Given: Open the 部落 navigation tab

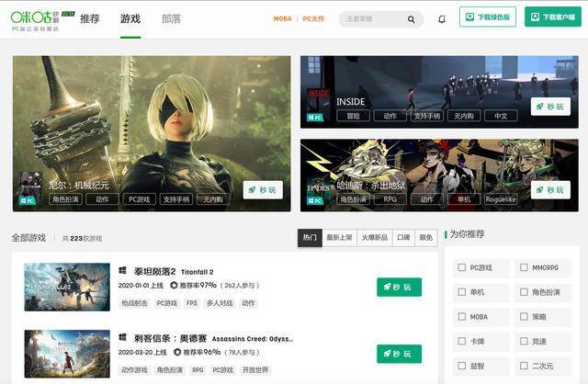Looking at the screenshot, I should (x=171, y=18).
